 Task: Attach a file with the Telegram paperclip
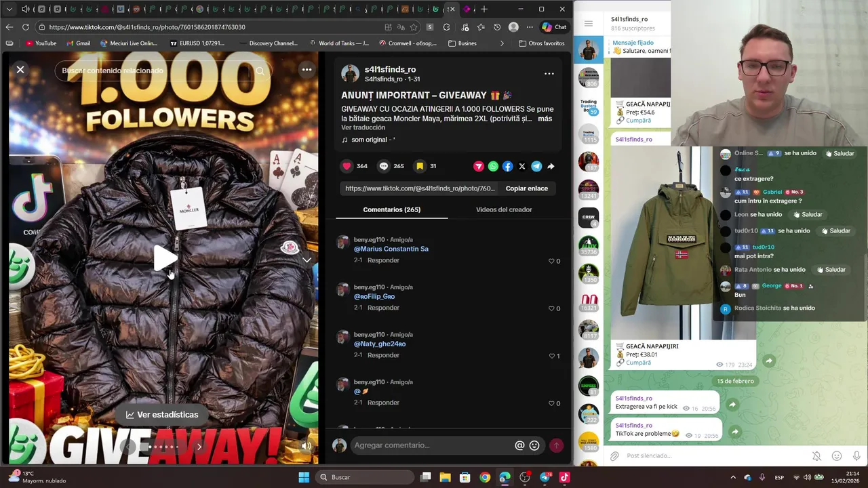coord(614,456)
